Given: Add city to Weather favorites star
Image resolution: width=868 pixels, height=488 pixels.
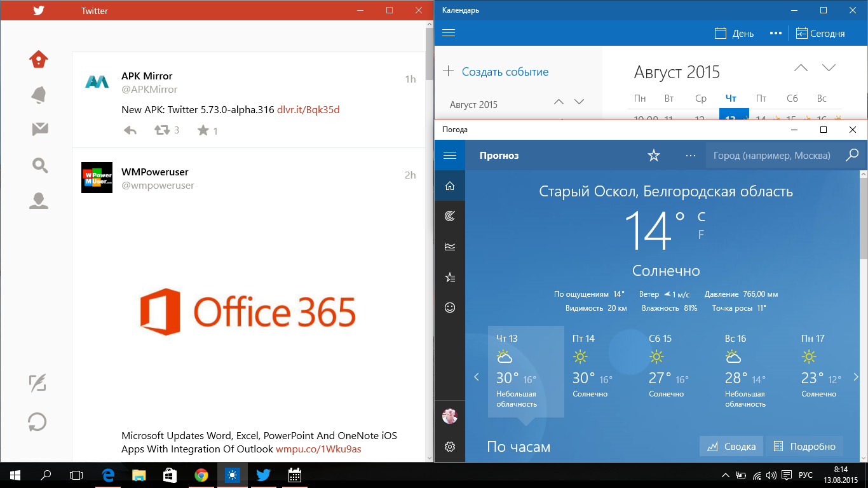Looking at the screenshot, I should (654, 155).
